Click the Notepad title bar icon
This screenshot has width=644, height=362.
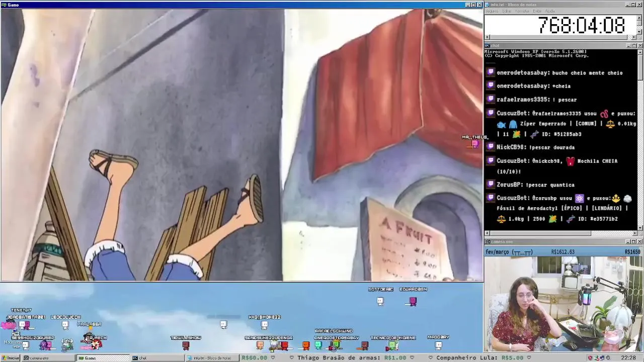click(x=487, y=5)
